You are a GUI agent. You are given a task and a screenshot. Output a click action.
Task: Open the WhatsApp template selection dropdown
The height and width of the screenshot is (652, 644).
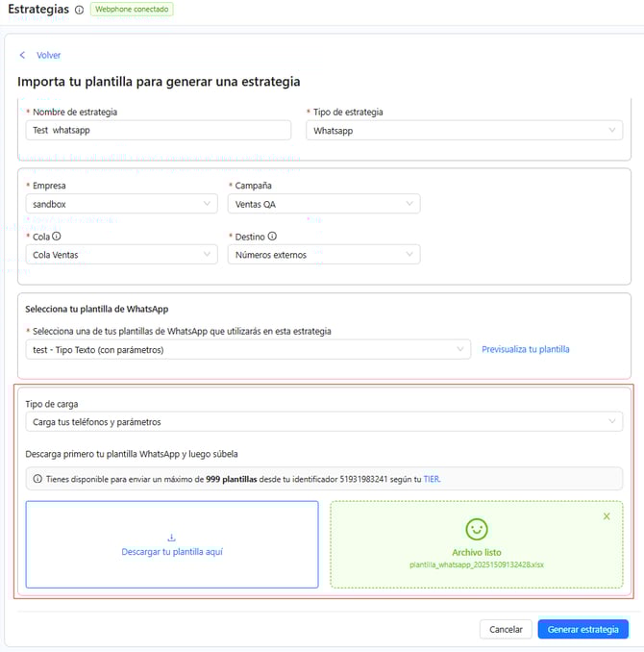pyautogui.click(x=248, y=350)
